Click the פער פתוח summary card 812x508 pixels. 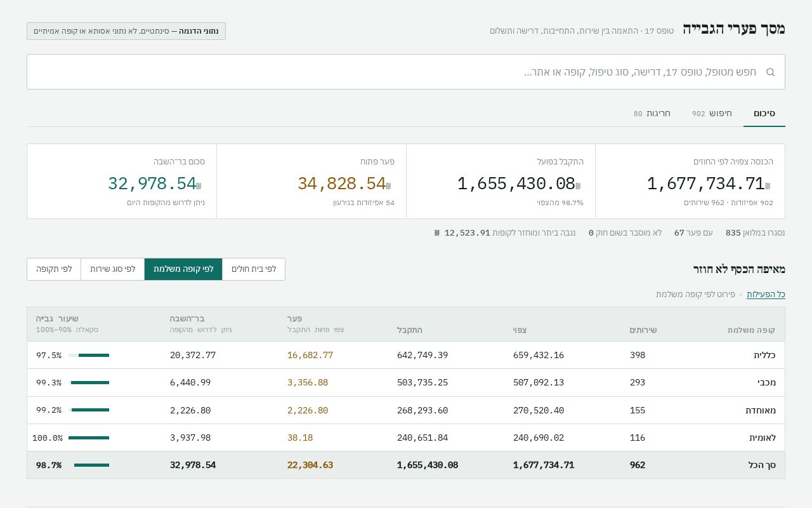(x=311, y=181)
